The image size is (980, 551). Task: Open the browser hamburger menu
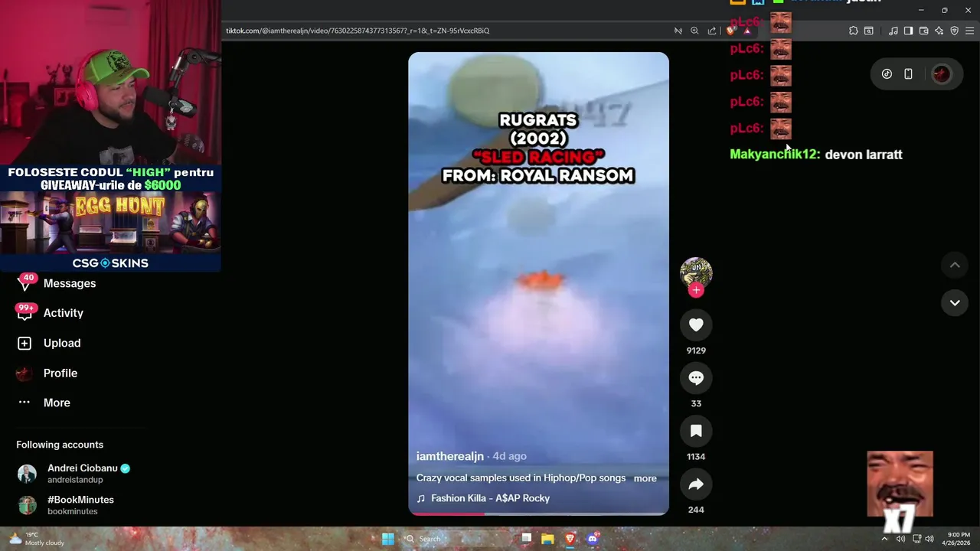click(970, 31)
